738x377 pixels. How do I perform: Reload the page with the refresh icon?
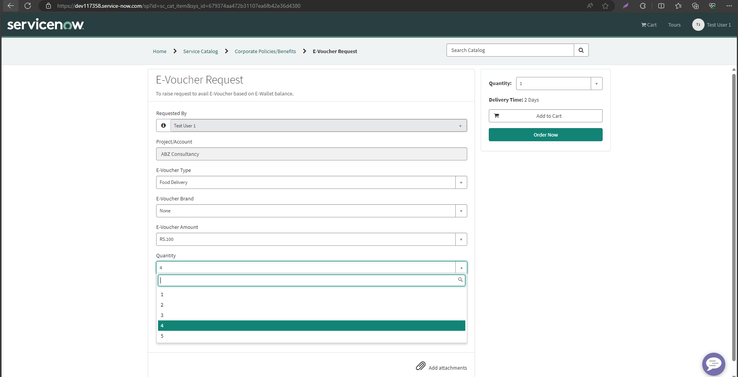(28, 6)
